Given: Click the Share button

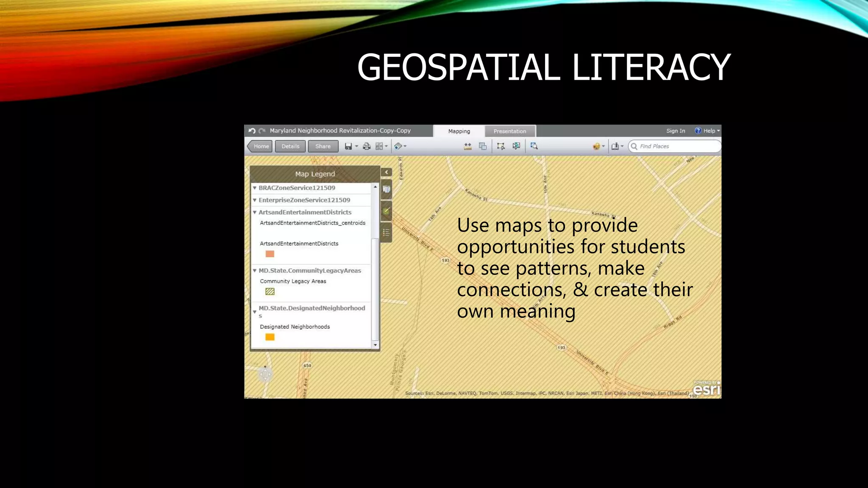Looking at the screenshot, I should [323, 146].
